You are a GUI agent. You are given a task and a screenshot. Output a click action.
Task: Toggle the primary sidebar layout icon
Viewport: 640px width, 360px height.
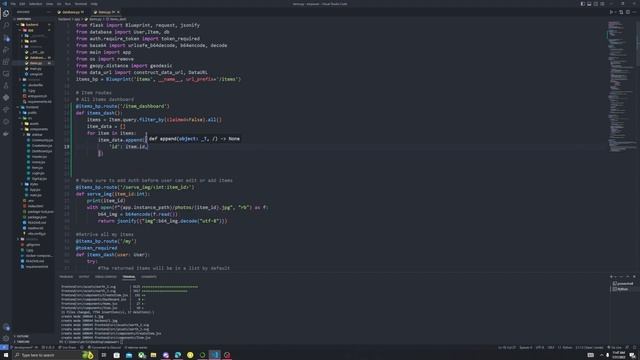[583, 4]
